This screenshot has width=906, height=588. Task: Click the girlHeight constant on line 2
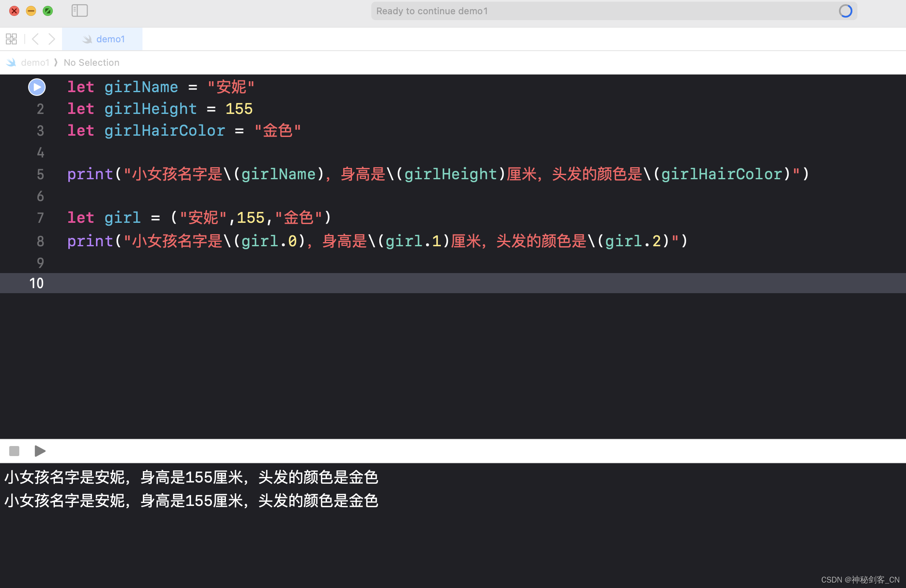pos(150,109)
